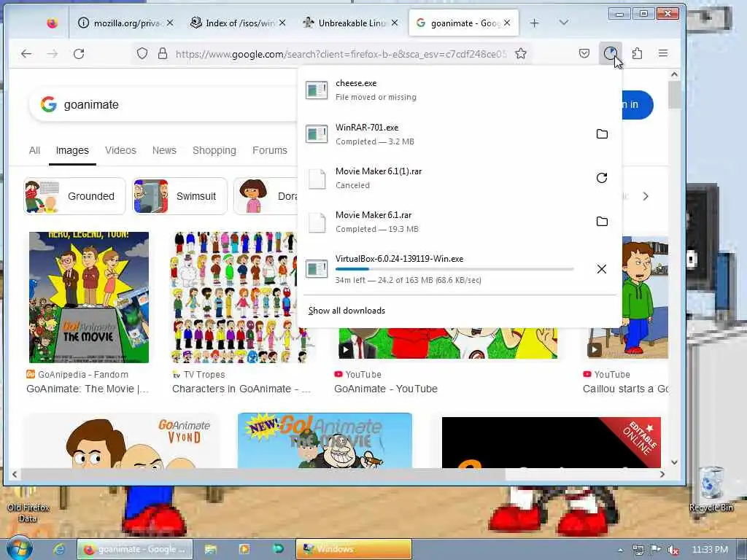This screenshot has height=560, width=747.
Task: Click the VirtualBox download progress bar
Action: (454, 269)
